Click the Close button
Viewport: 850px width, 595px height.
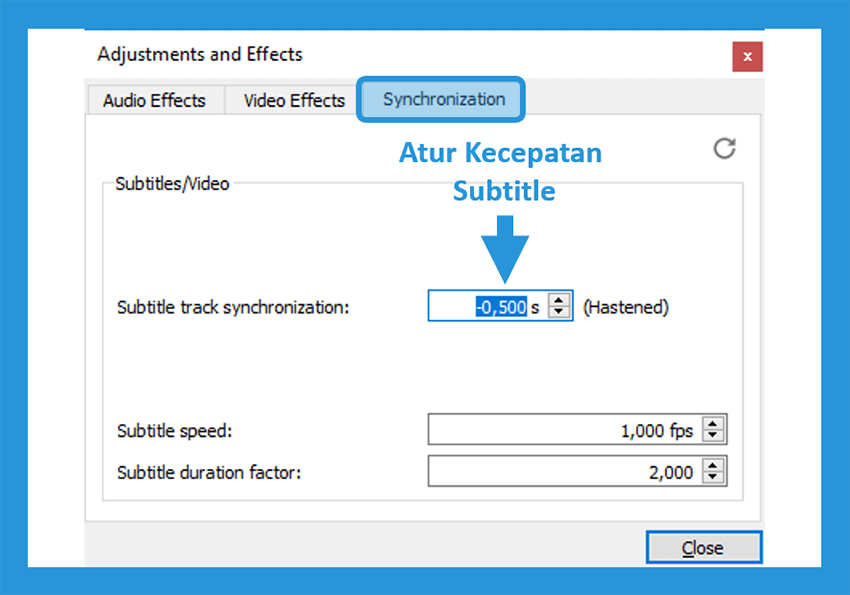click(704, 547)
